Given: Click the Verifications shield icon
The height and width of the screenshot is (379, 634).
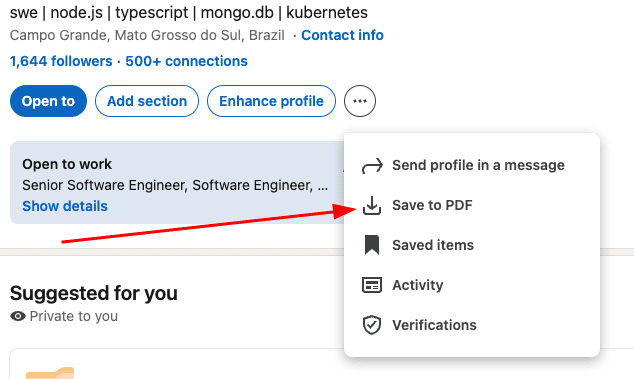Looking at the screenshot, I should click(372, 325).
